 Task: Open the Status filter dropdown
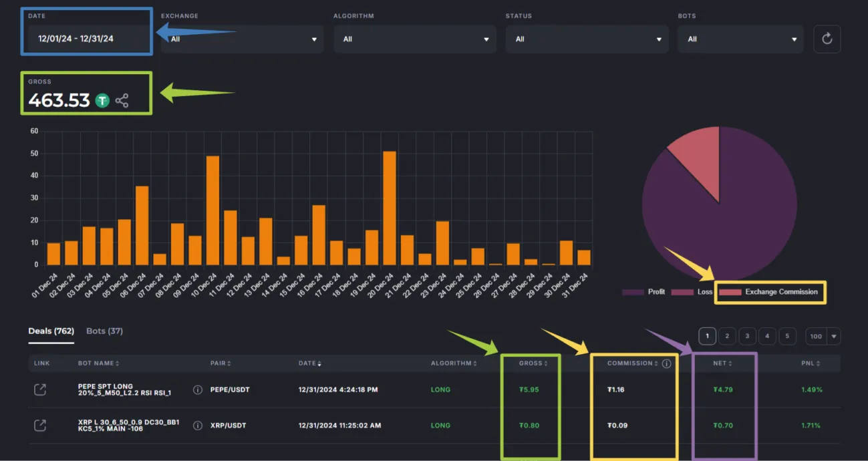(587, 39)
